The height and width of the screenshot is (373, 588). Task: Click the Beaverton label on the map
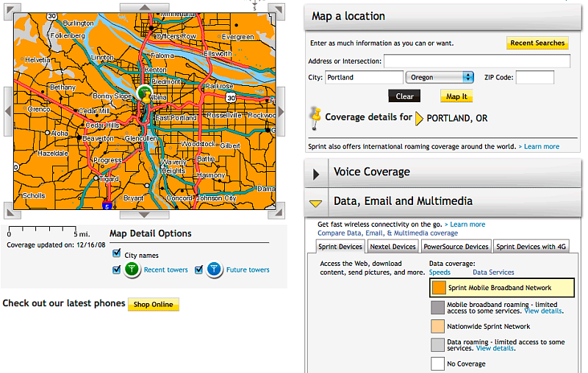pos(98,139)
